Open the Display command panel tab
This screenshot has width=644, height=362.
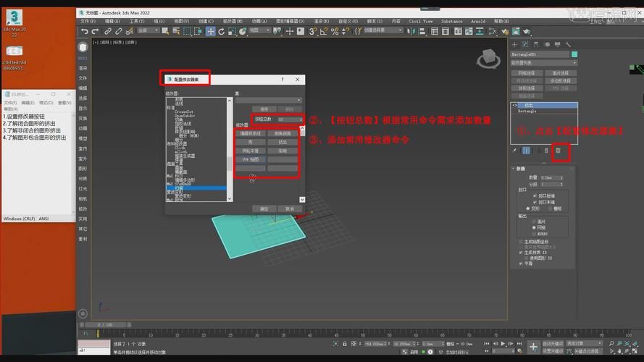tap(557, 44)
